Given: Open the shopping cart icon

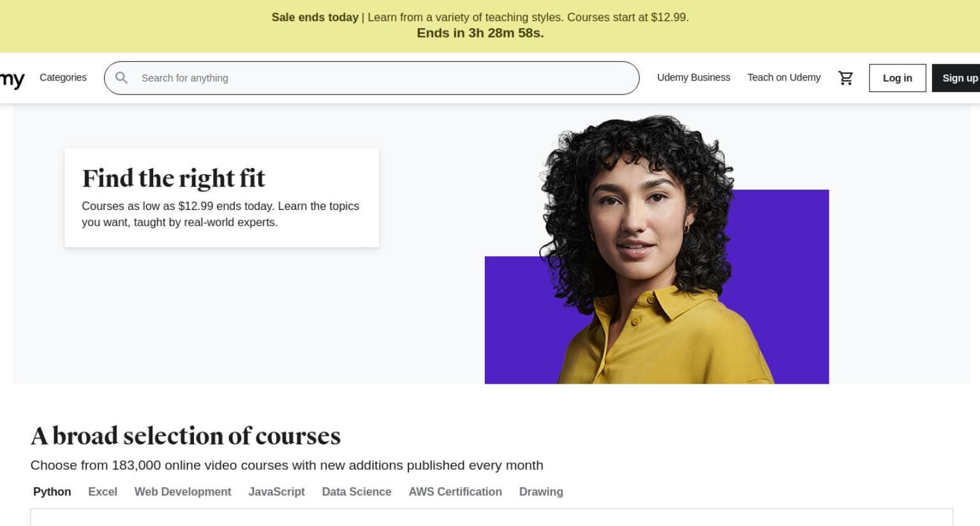Looking at the screenshot, I should point(845,78).
